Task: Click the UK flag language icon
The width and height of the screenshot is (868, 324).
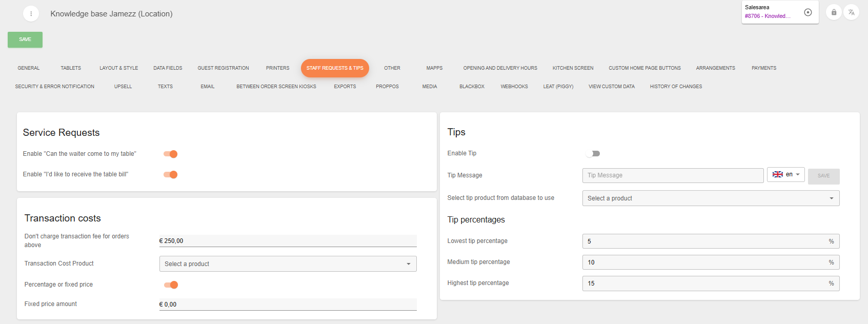Action: (777, 174)
